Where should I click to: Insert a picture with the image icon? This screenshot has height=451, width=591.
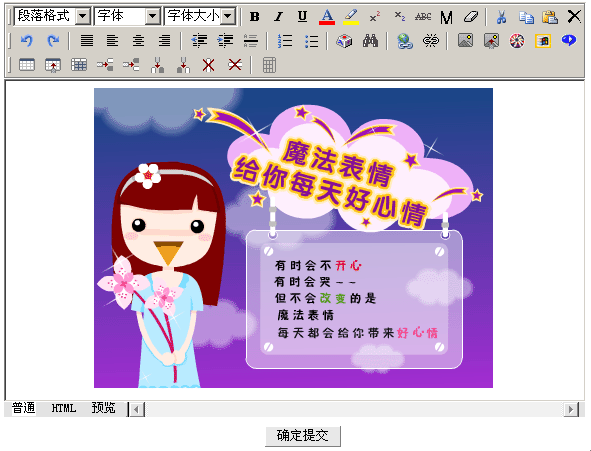[x=465, y=41]
